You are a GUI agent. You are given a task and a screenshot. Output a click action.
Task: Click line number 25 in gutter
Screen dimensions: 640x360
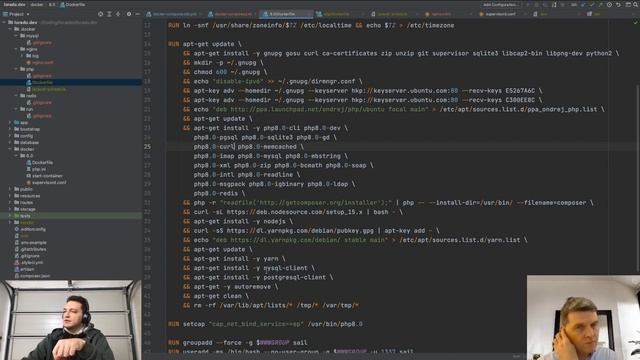pos(147,147)
